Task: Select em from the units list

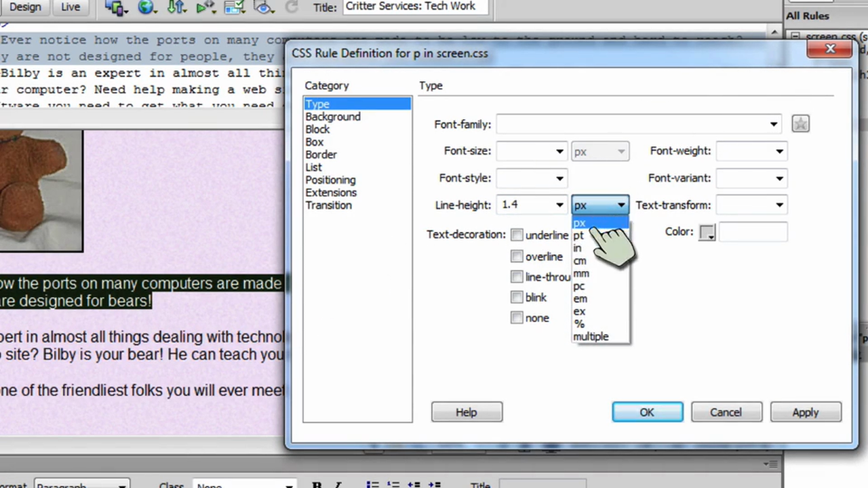Action: tap(580, 298)
